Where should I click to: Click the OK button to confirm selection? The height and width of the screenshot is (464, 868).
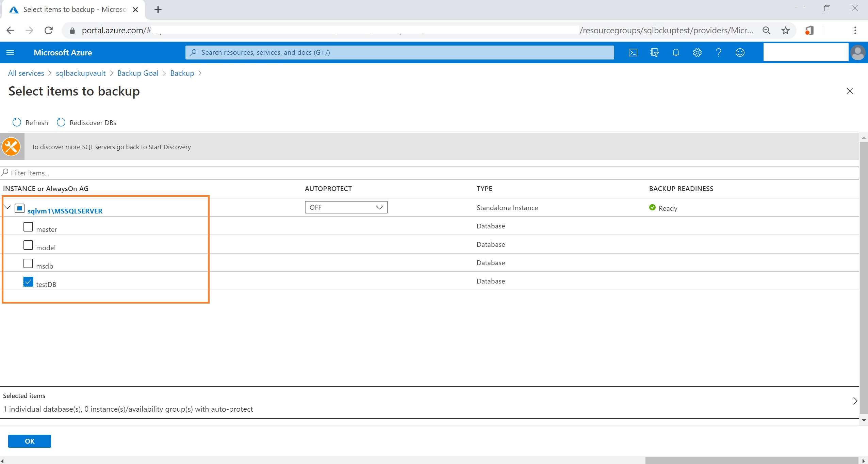[x=30, y=441]
